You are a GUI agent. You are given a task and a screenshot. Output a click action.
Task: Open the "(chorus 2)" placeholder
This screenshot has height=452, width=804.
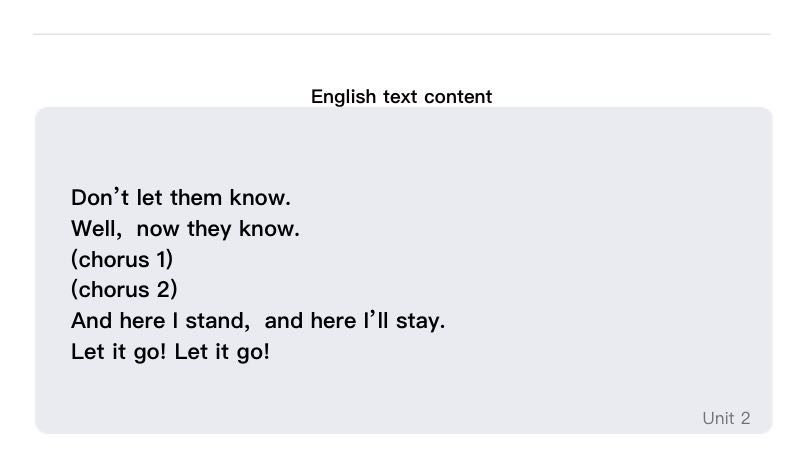[124, 290]
